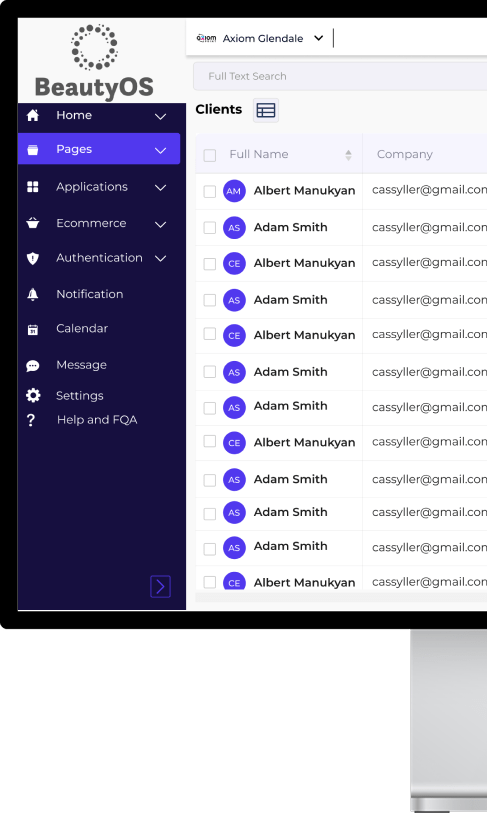Open Help and FQA

pos(97,420)
